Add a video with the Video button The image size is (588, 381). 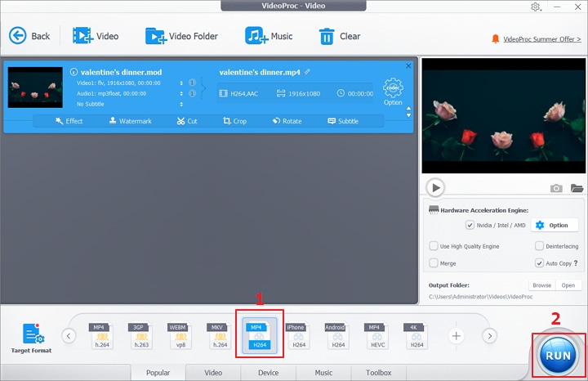click(x=96, y=36)
